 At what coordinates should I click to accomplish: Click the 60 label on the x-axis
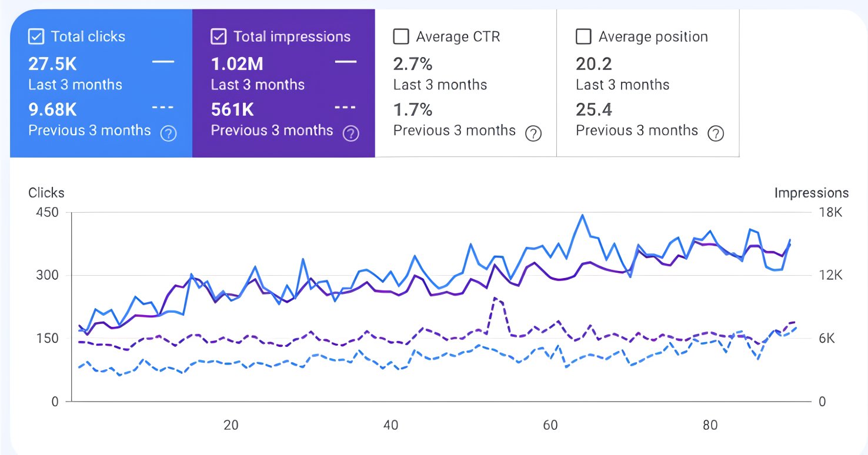point(550,425)
